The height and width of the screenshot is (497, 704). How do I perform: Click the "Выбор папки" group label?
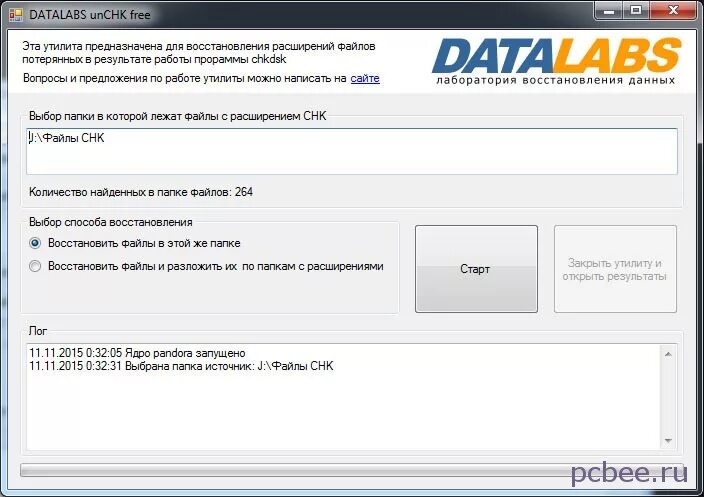click(x=177, y=116)
